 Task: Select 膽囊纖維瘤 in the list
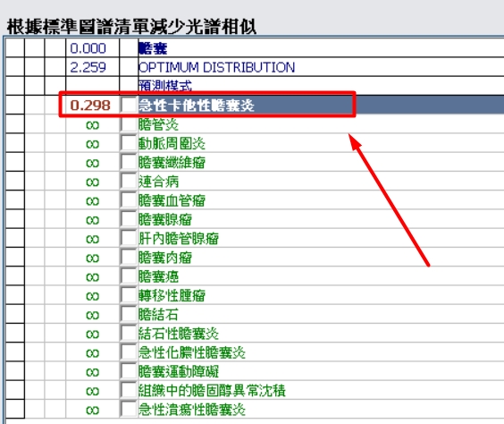tap(172, 162)
